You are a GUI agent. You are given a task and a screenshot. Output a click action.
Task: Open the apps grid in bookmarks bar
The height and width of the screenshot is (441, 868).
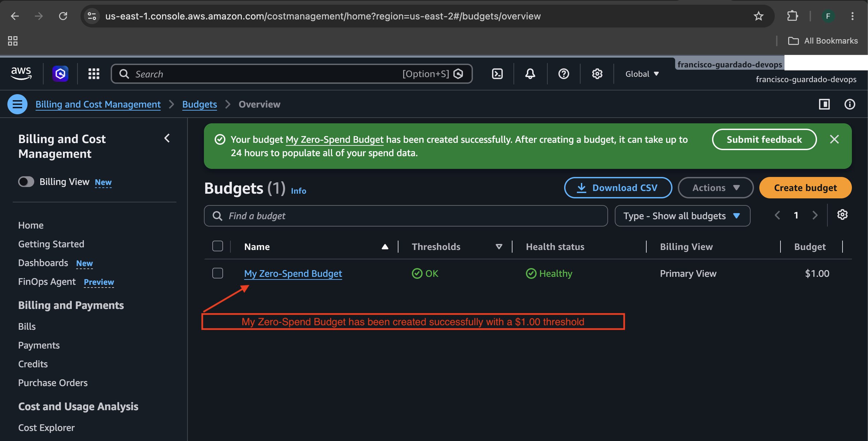click(13, 41)
